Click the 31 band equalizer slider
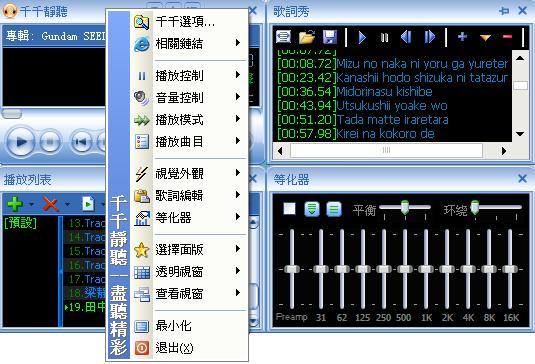535x364 pixels. 321,269
